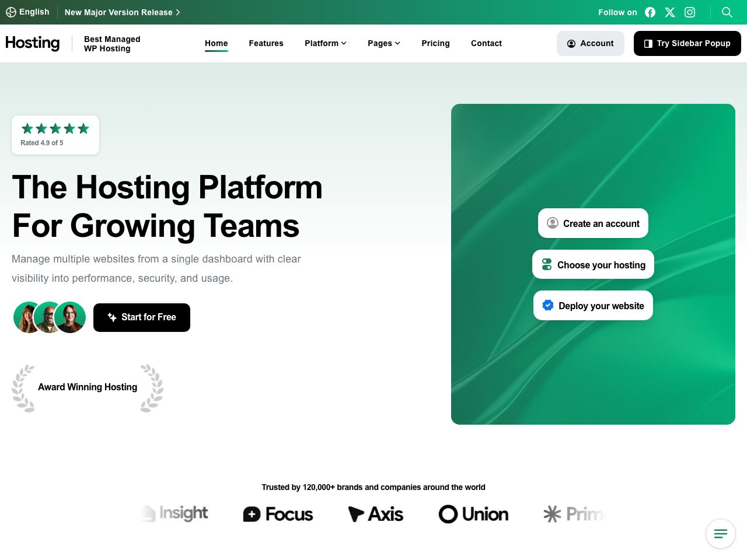The width and height of the screenshot is (747, 560).
Task: Click the left laurel wreath icon
Action: tap(23, 388)
